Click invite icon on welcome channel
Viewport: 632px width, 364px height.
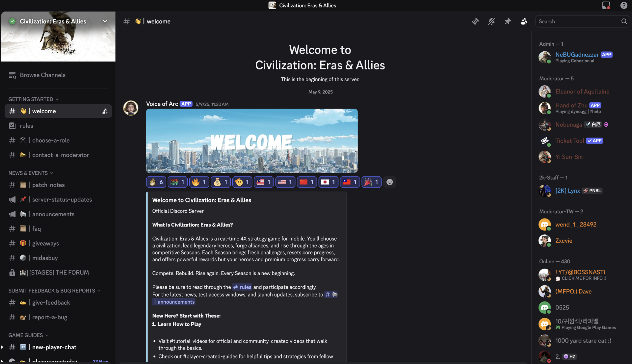coord(105,111)
